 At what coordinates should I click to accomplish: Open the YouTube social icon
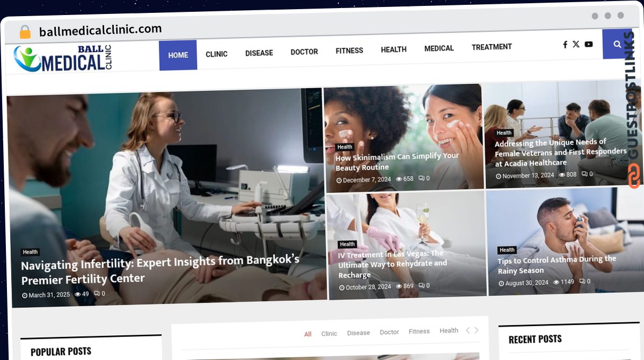589,44
